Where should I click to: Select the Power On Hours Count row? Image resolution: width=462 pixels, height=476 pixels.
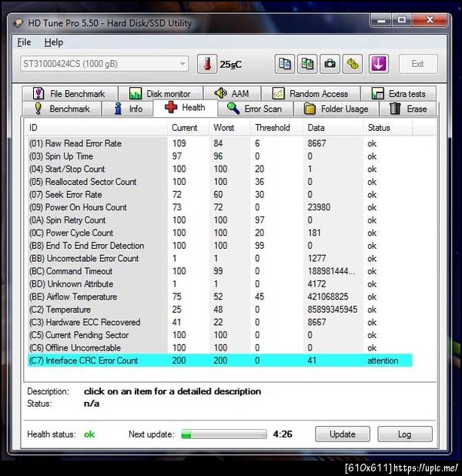pos(219,207)
